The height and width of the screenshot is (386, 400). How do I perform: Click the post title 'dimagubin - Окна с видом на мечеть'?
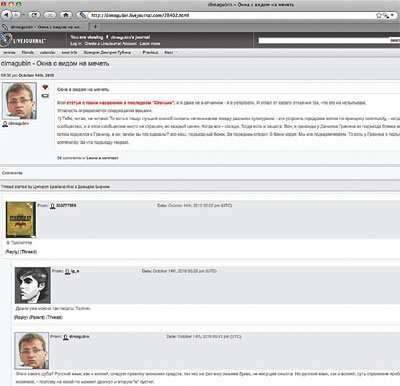click(x=55, y=63)
